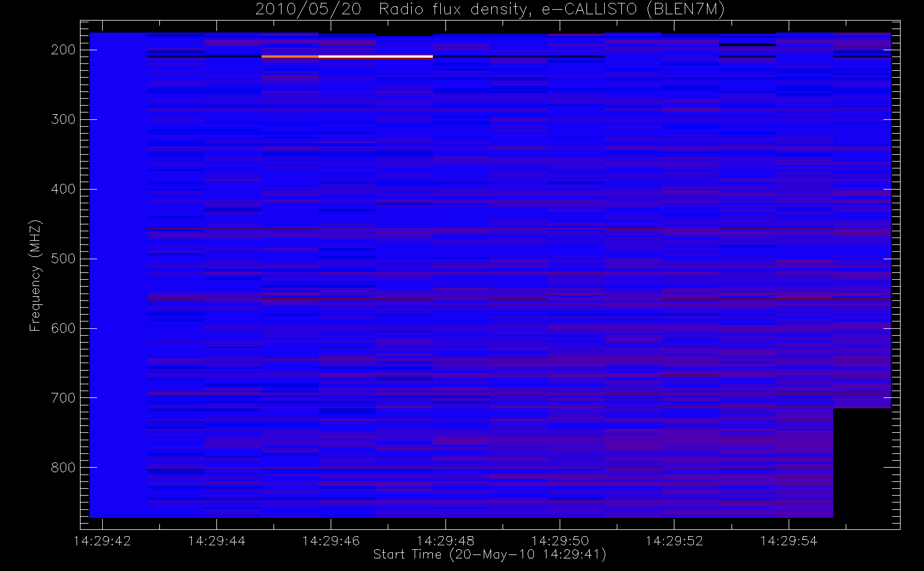Click the frequency tick label 800
This screenshot has height=571, width=924.
point(63,468)
